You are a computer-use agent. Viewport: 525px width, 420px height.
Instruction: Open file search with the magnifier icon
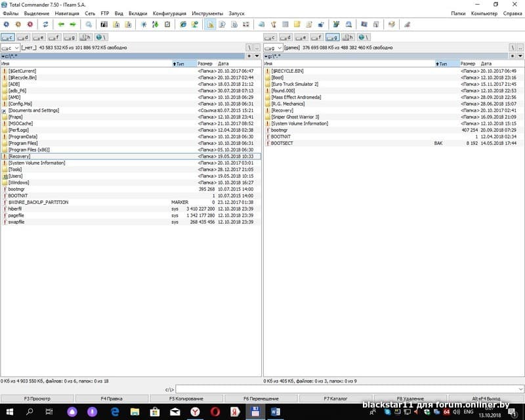(x=89, y=24)
